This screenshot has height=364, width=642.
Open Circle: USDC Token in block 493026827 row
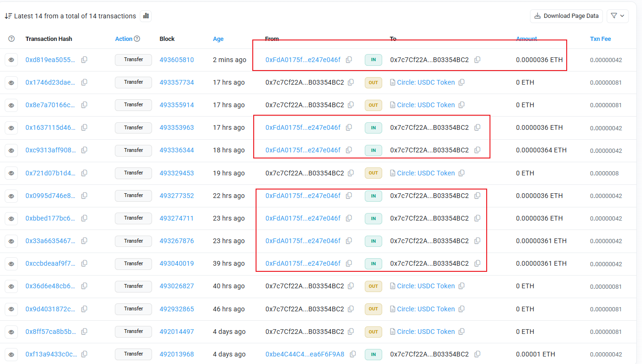point(426,286)
